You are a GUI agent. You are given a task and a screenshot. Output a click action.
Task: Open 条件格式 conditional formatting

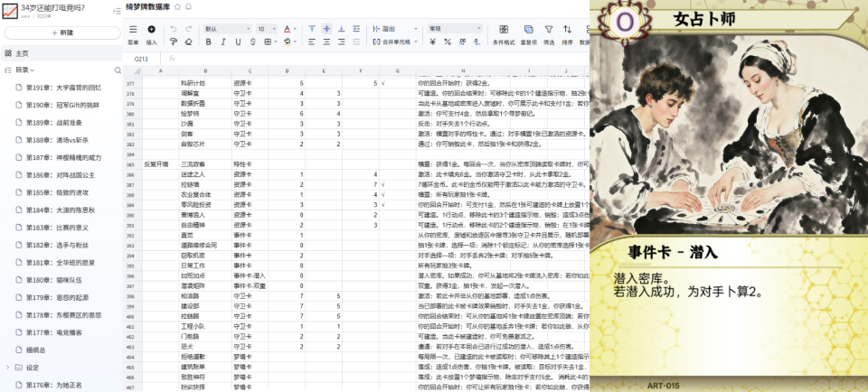pos(504,34)
